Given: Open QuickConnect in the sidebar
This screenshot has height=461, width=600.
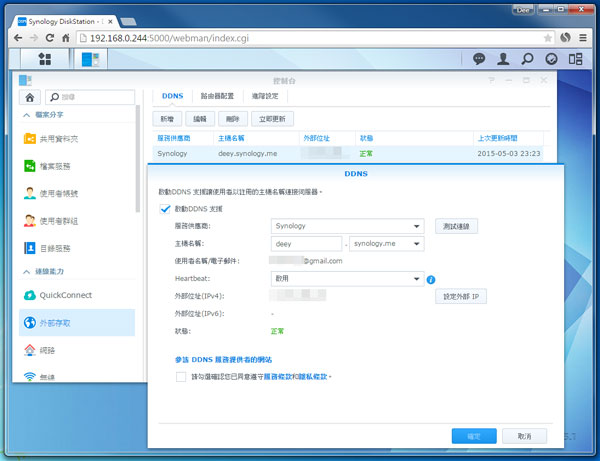Looking at the screenshot, I should (65, 295).
